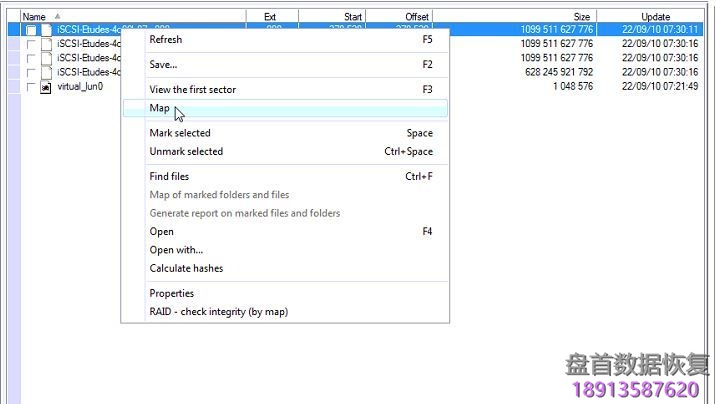The height and width of the screenshot is (404, 716).
Task: Choose Mark selected menu entry
Action: pyautogui.click(x=179, y=133)
